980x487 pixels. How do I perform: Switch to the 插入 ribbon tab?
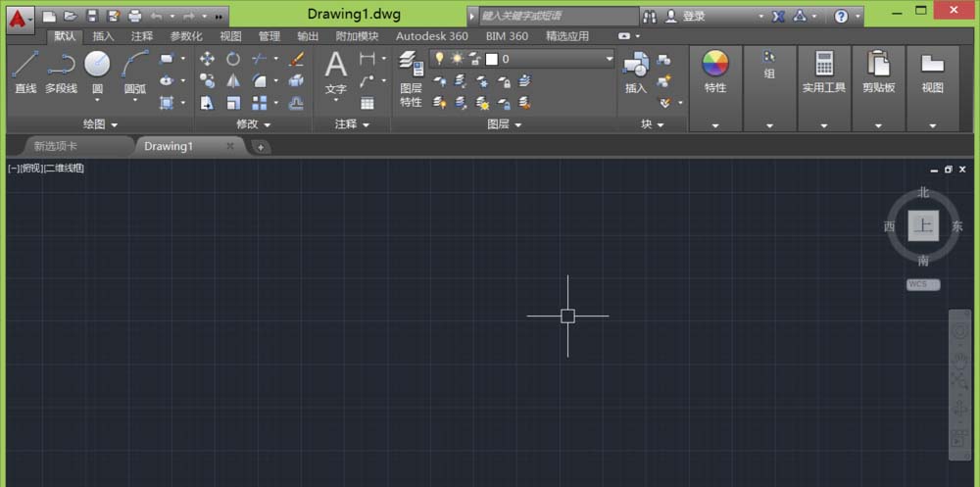point(104,36)
